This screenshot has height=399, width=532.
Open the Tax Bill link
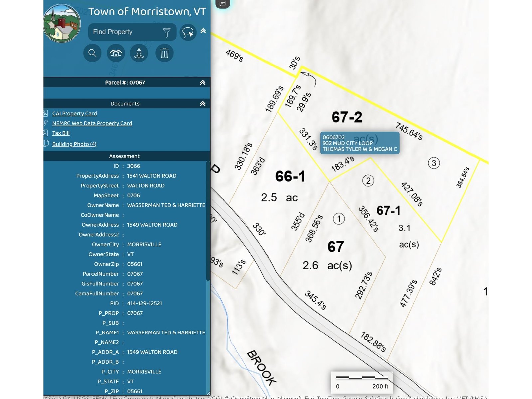[61, 133]
